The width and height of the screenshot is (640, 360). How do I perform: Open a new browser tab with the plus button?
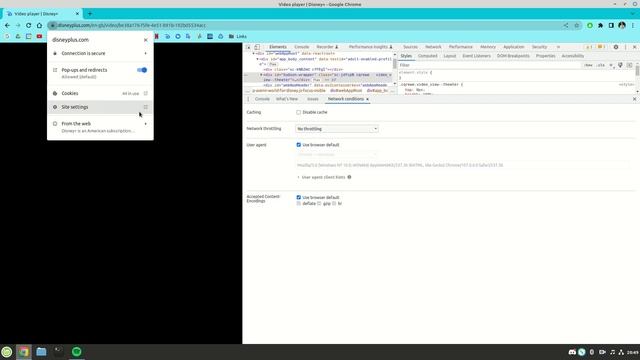[90, 13]
